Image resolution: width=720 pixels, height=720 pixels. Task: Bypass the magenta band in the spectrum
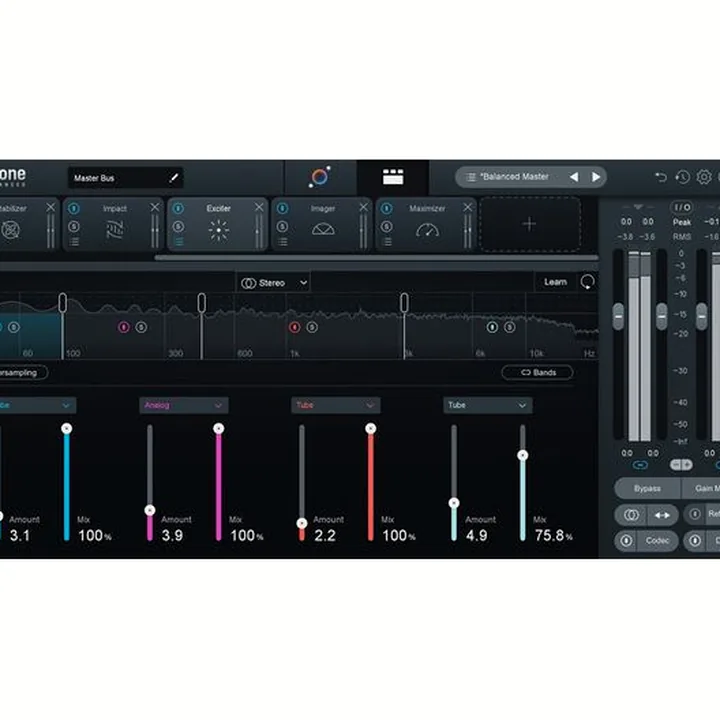pos(124,327)
